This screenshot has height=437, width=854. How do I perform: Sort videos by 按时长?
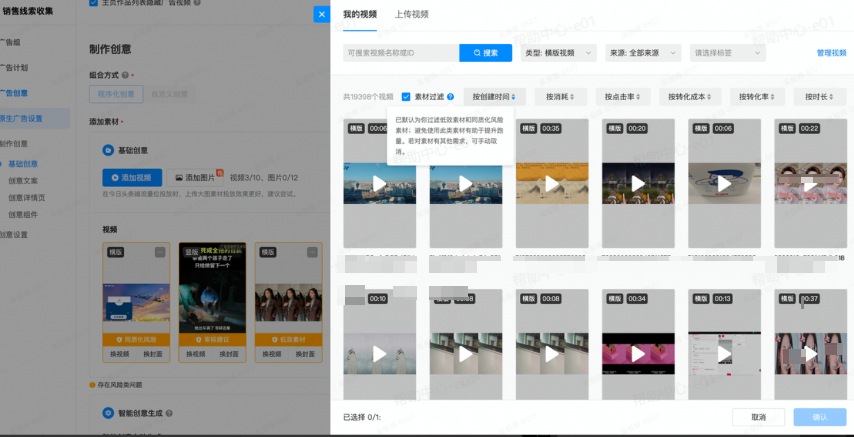tap(820, 96)
